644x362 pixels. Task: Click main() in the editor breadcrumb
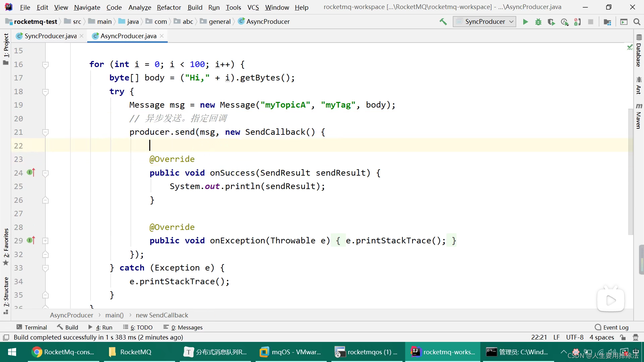point(114,315)
